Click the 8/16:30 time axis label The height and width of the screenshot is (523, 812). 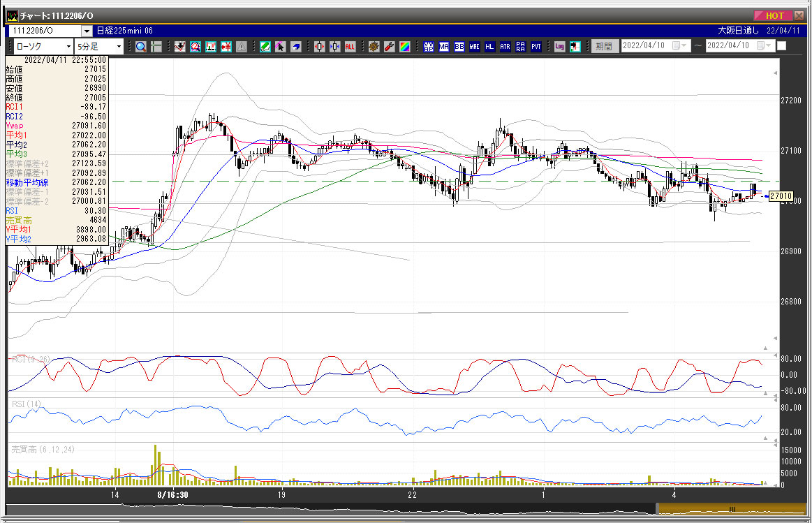coord(172,494)
